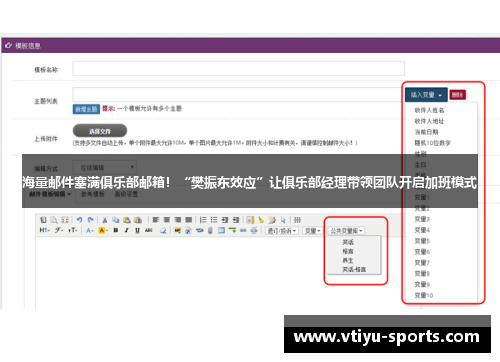Insert a table via table icon
The height and width of the screenshot is (362, 500).
pyautogui.click(x=221, y=230)
